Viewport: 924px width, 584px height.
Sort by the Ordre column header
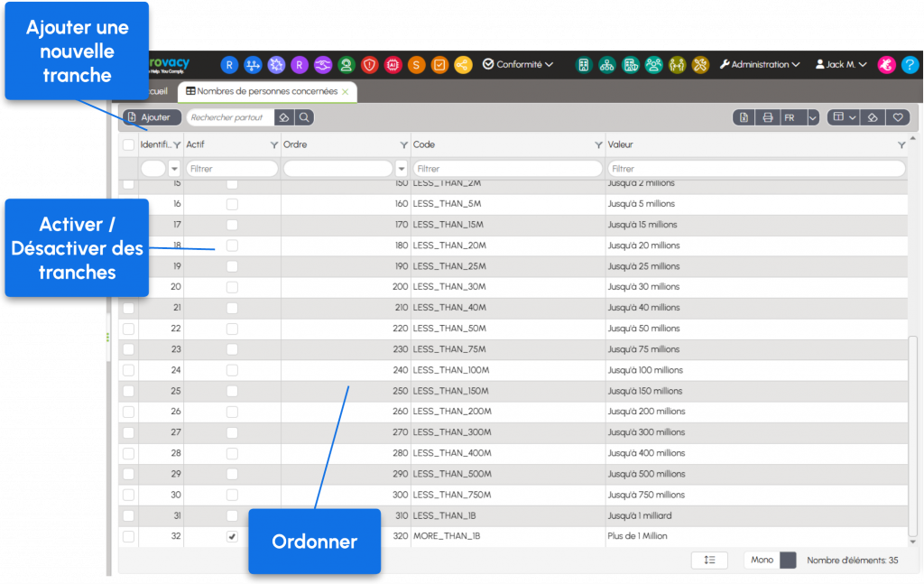(295, 144)
